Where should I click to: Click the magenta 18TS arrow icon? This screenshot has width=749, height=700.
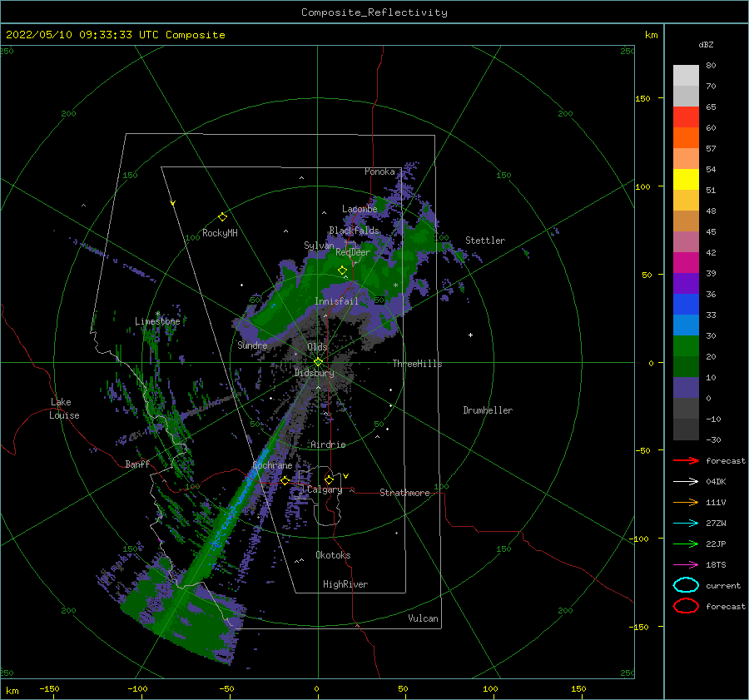[686, 565]
